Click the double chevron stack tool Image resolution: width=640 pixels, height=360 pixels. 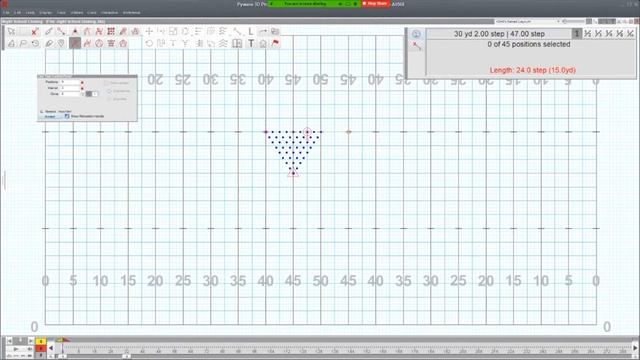point(223,43)
